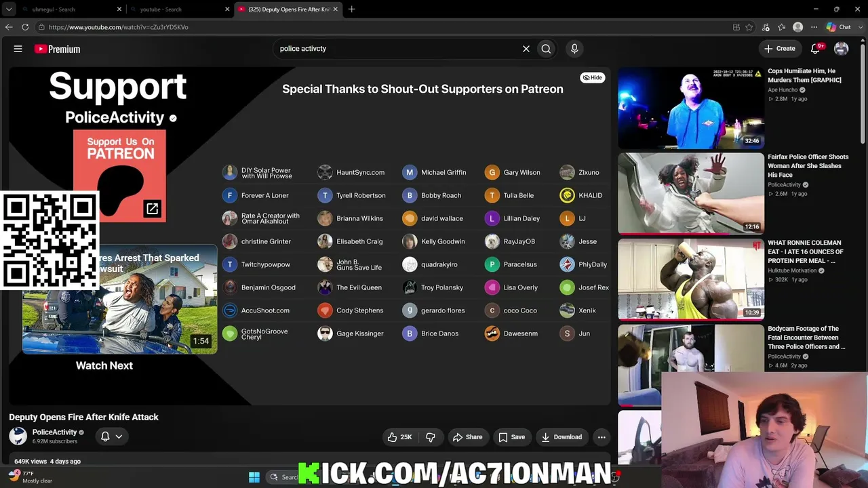Click the Fairfax officer video thumbnail

[691, 193]
